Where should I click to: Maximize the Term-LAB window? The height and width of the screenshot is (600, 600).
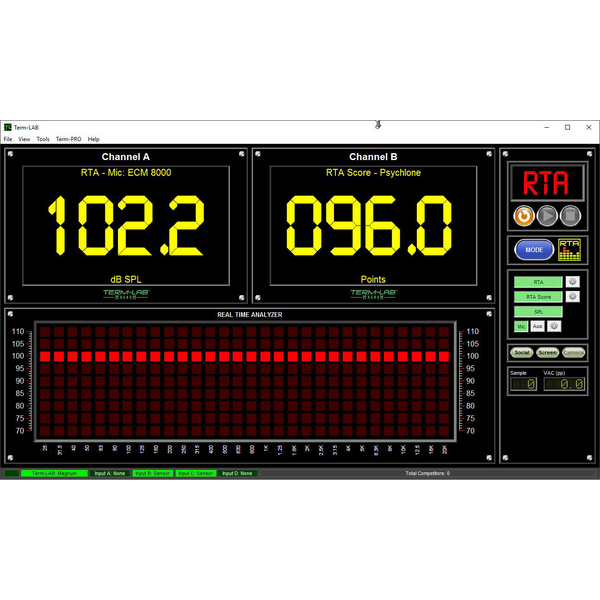pos(567,127)
